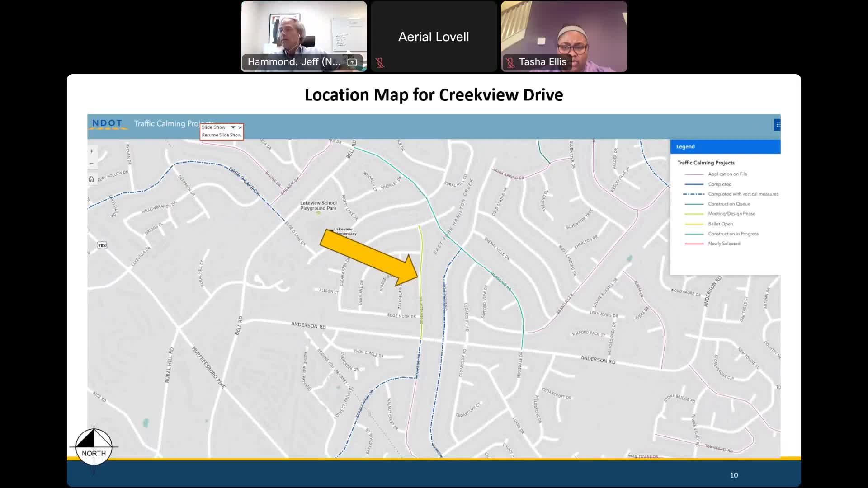
Task: Toggle the 'Application on File' legend entry
Action: tap(729, 174)
